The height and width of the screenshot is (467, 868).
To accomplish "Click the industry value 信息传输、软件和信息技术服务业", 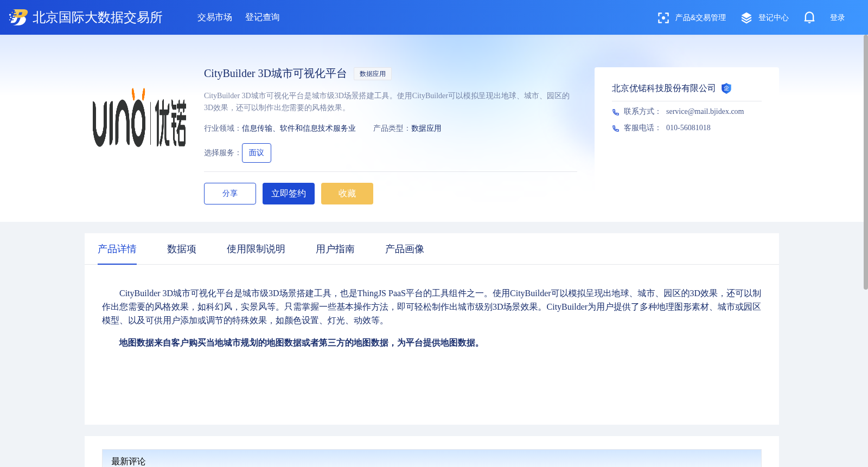I will click(299, 129).
